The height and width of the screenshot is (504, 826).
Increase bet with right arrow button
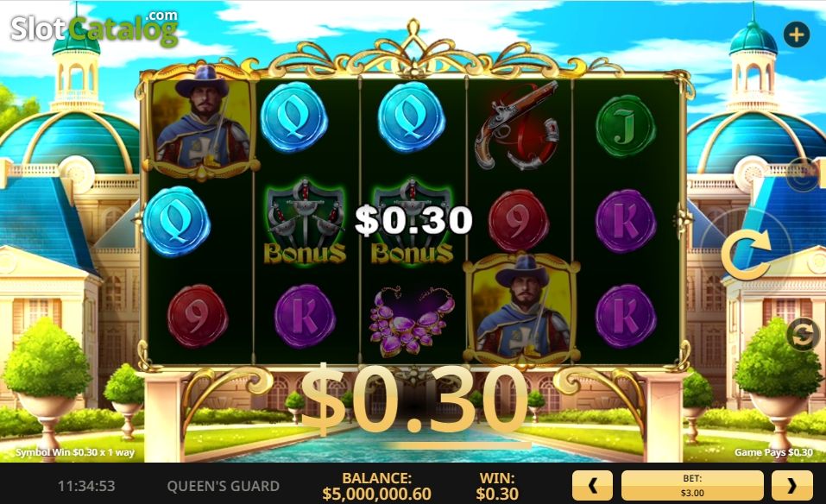pyautogui.click(x=791, y=486)
